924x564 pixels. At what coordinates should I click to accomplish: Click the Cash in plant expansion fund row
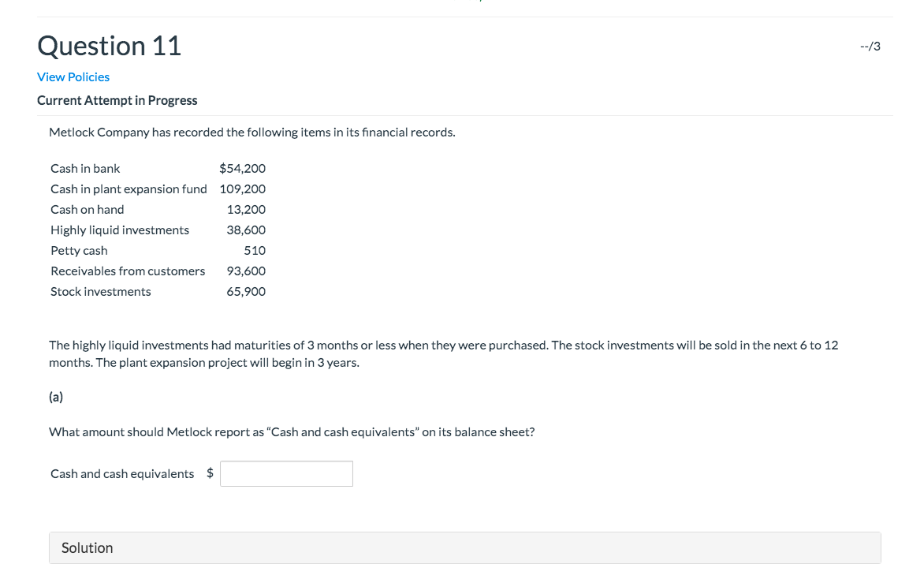pos(129,189)
